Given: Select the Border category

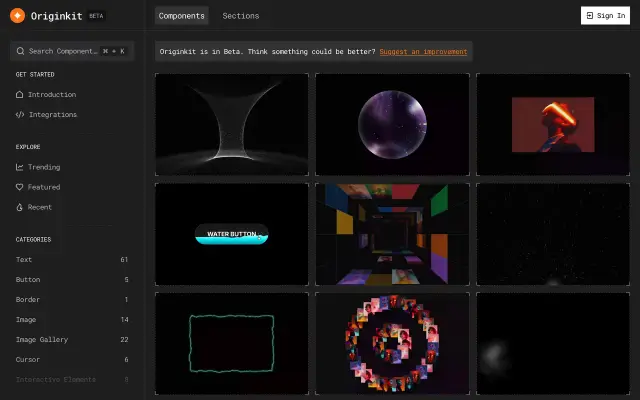Looking at the screenshot, I should point(72,300).
